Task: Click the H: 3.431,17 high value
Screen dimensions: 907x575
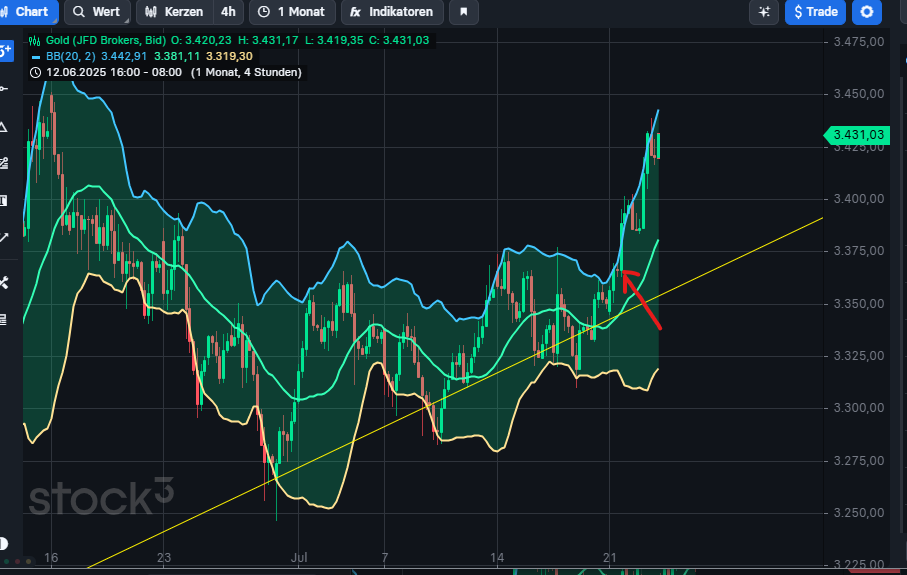Action: tap(268, 40)
